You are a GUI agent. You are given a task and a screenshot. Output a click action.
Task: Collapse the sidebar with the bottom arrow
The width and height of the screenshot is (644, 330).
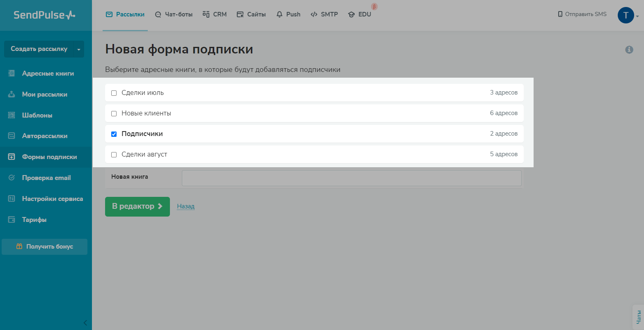click(x=85, y=323)
